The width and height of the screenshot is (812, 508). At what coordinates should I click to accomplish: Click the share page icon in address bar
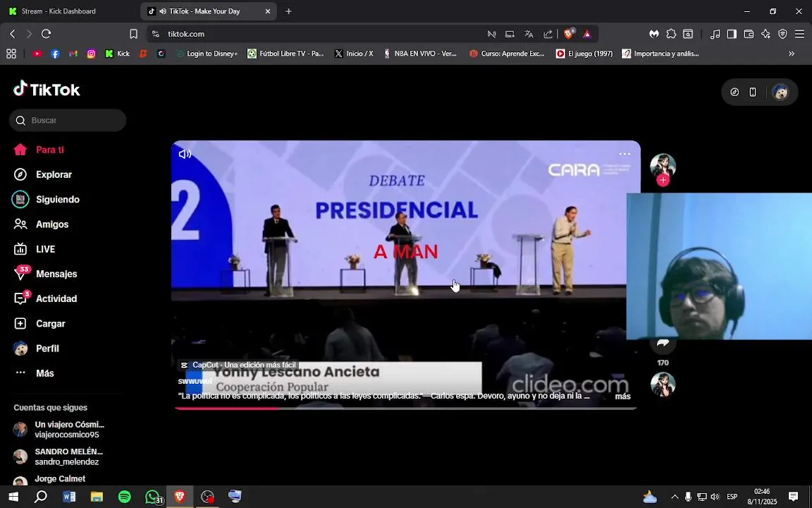tap(548, 34)
